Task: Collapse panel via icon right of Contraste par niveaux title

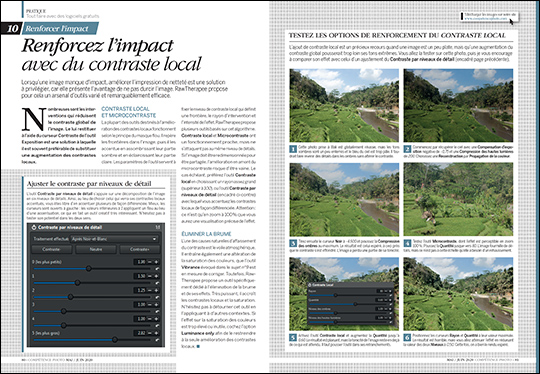Action: pos(158,227)
